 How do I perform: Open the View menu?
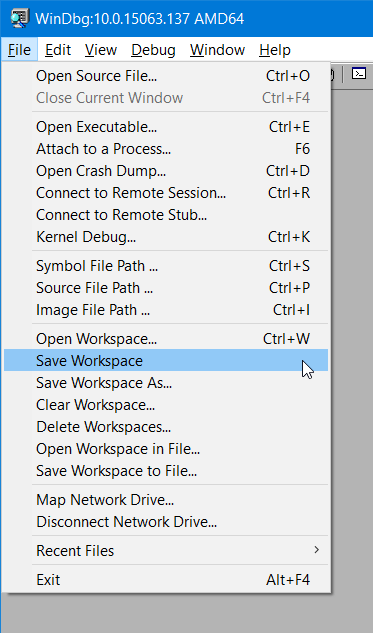pyautogui.click(x=101, y=50)
